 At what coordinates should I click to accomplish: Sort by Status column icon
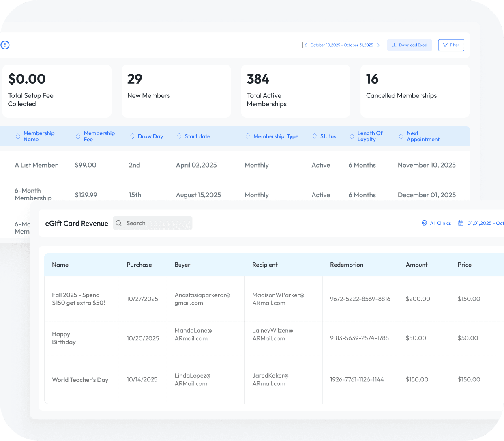click(x=315, y=136)
